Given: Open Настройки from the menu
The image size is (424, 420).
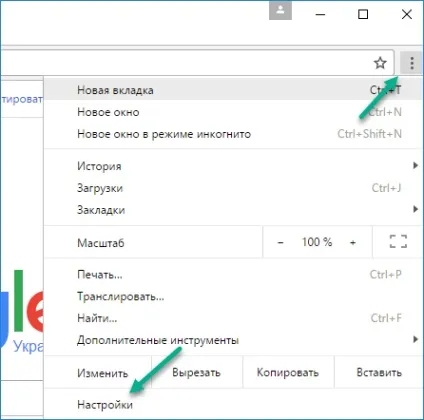Looking at the screenshot, I should click(233, 405).
